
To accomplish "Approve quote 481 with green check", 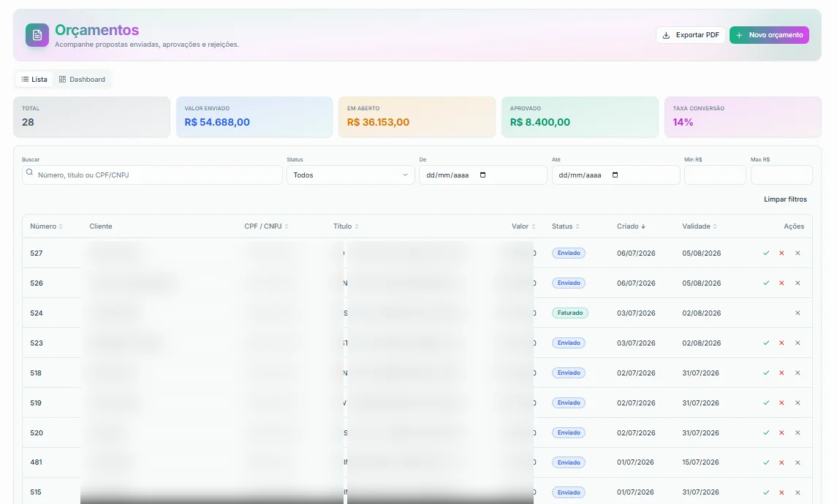I will coord(766,462).
